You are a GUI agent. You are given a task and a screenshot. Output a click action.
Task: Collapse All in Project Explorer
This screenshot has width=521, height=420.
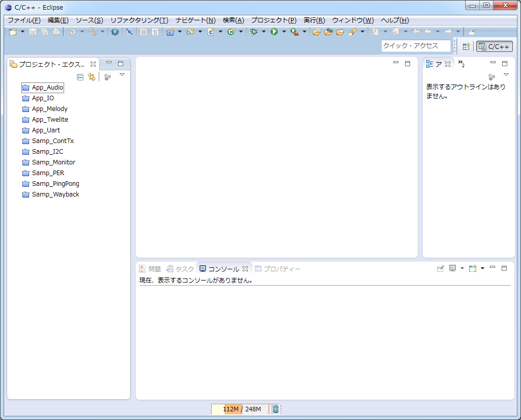(x=80, y=77)
